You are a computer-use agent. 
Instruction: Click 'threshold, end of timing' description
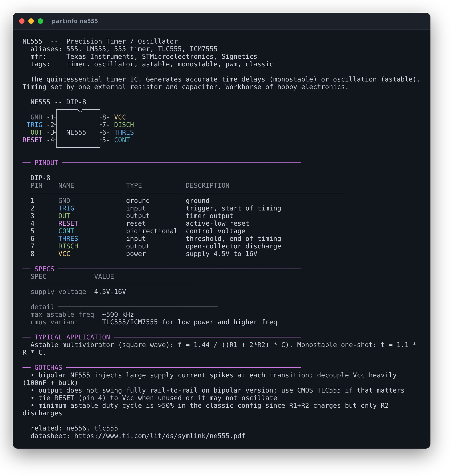(x=233, y=239)
